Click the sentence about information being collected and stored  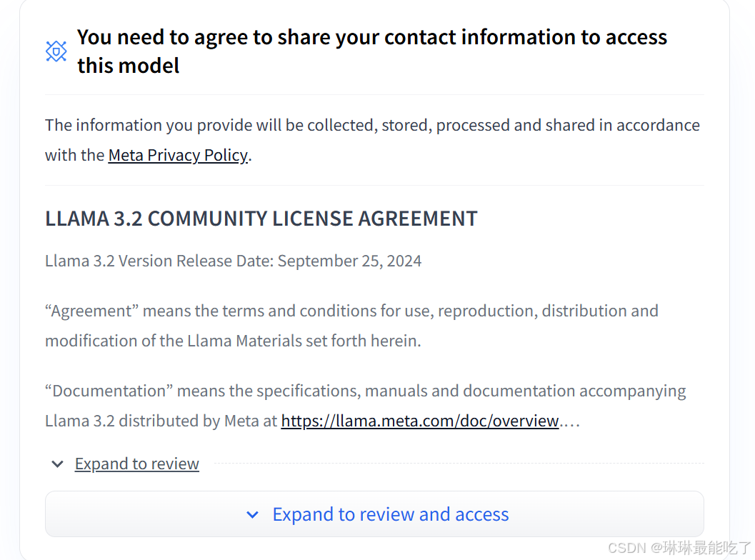(x=372, y=140)
